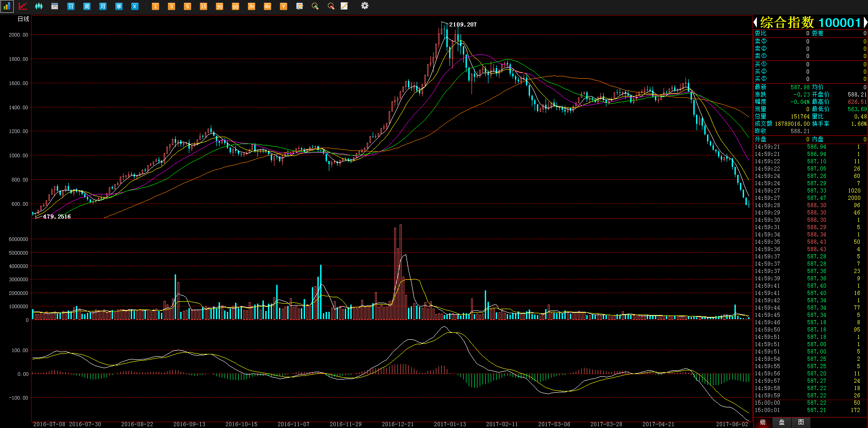Screen dimensions: 868x428
Task: Select turnover amount 18789016.00
Action: point(792,123)
